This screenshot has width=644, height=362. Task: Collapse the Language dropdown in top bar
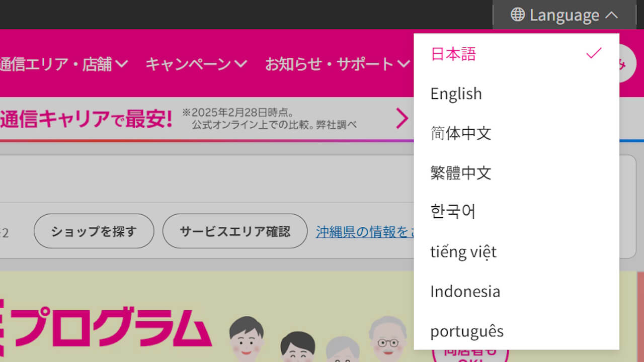pyautogui.click(x=565, y=15)
